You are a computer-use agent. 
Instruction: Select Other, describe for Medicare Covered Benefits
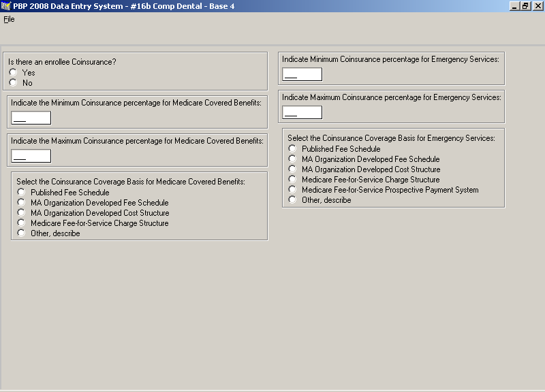click(21, 233)
